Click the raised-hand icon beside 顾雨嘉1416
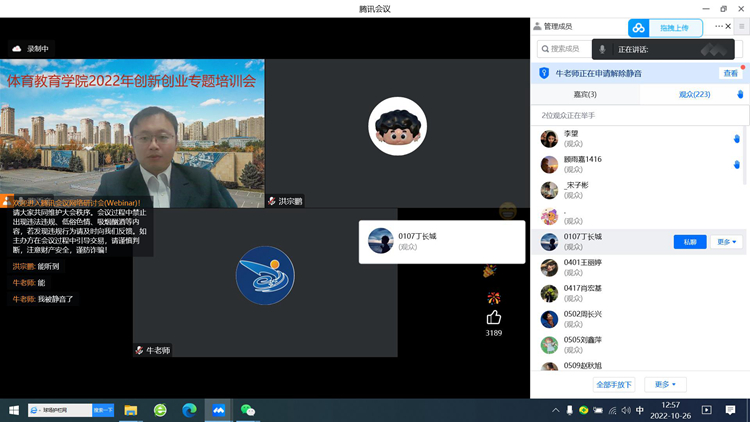Viewport: 750px width, 422px height. (x=736, y=164)
